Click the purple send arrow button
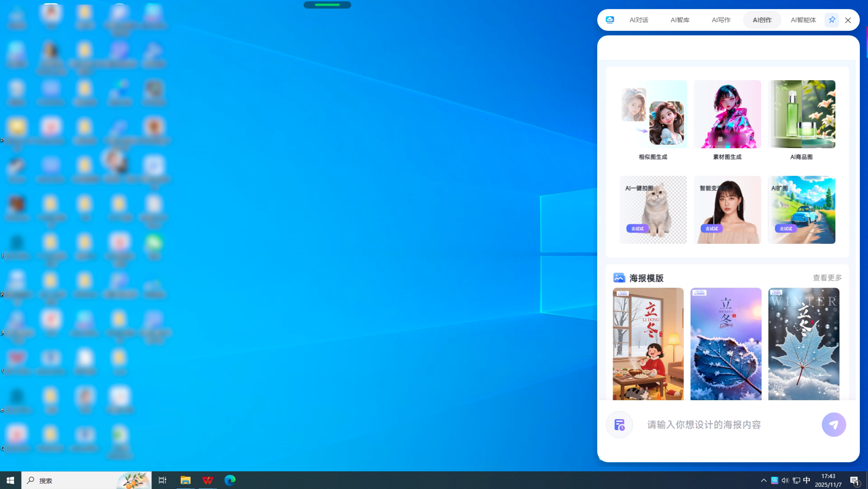868x489 pixels. pyautogui.click(x=834, y=425)
